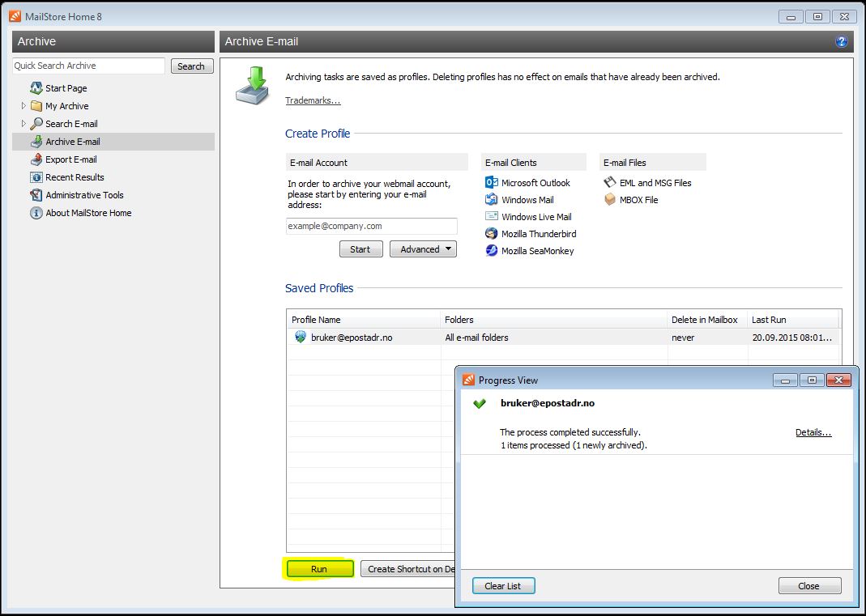Image resolution: width=866 pixels, height=616 pixels.
Task: Click the EML and MSG Files icon
Action: click(x=610, y=183)
